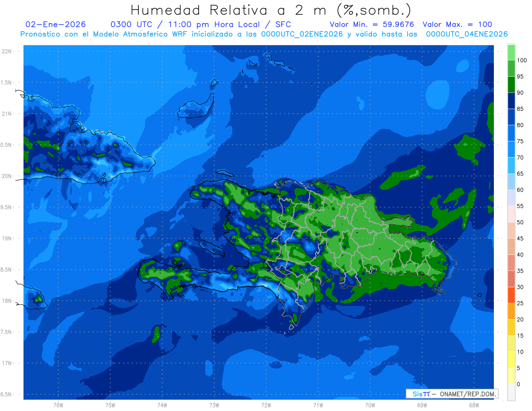Click the legend label '95'

520,77
